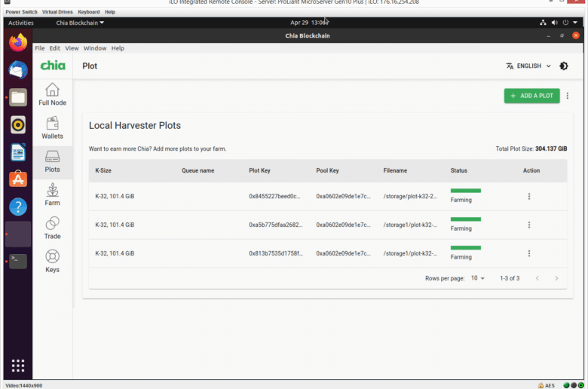Show the applications grid

point(18,366)
